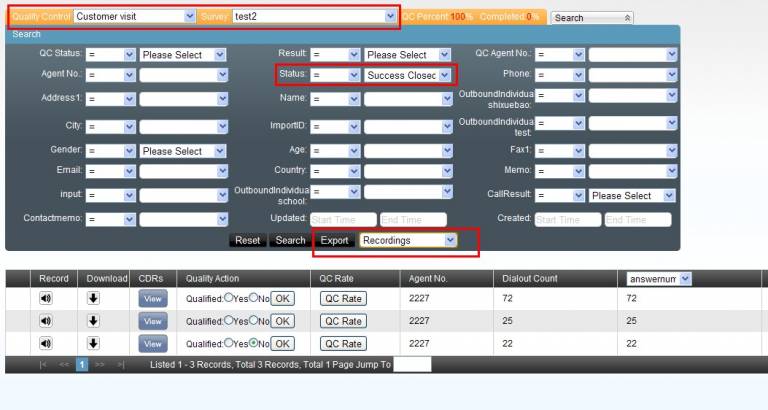Download recording in second row
Viewport: 768px width, 410px height.
coord(93,321)
